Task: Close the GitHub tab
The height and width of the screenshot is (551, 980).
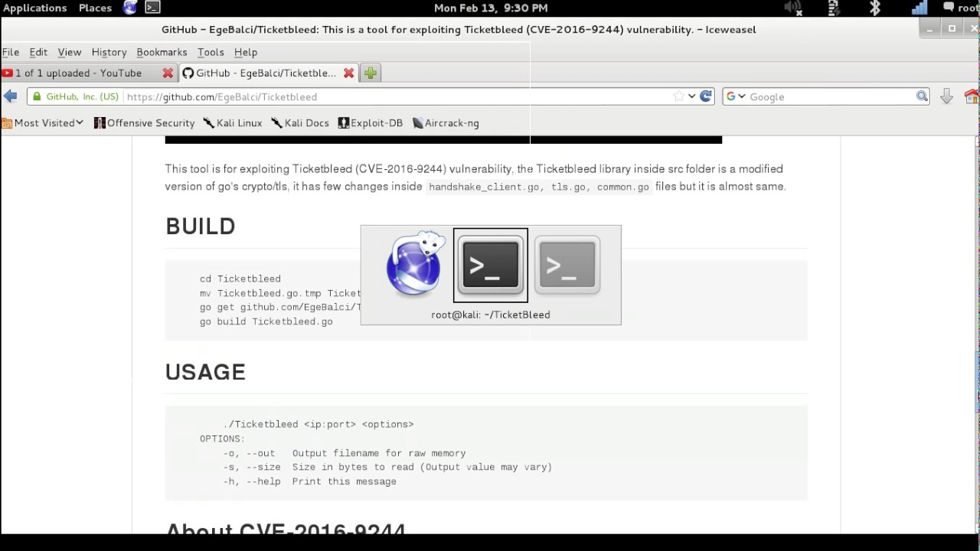Action: (348, 73)
